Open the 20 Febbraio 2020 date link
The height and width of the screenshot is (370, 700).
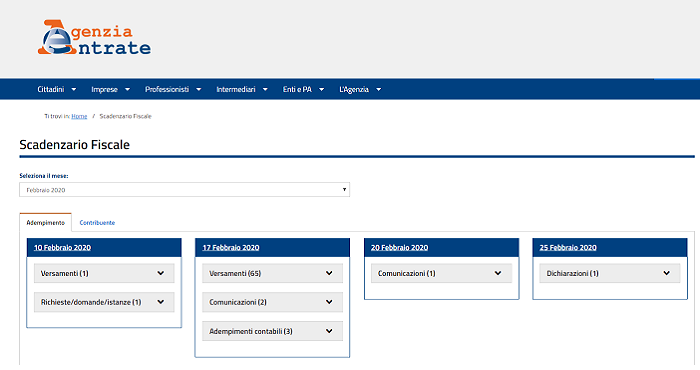pos(399,247)
